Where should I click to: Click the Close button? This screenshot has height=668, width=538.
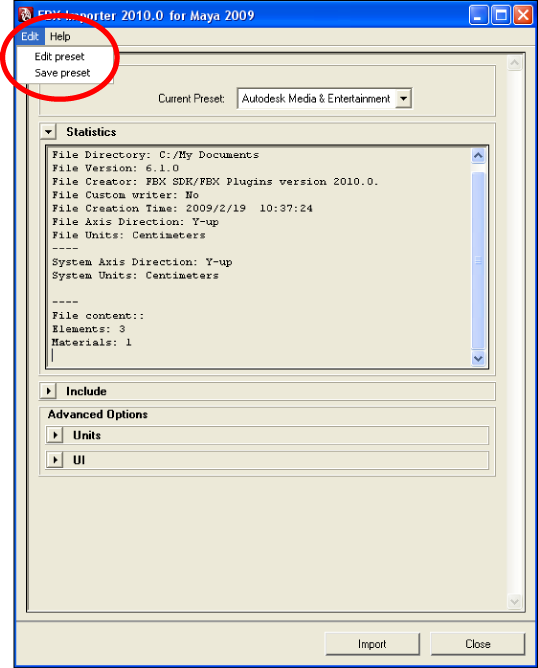pos(478,644)
